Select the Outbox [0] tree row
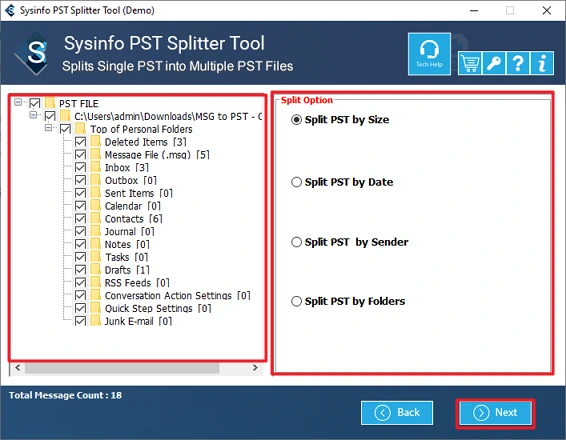This screenshot has width=566, height=440. click(131, 180)
